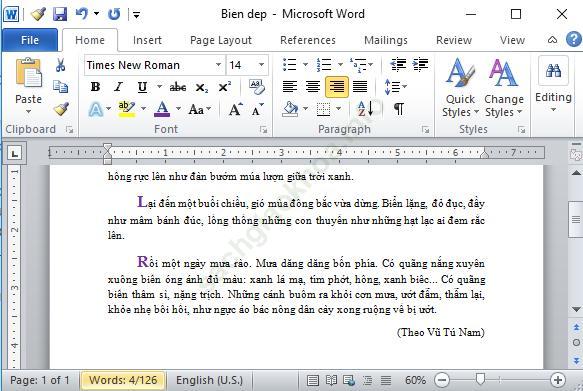The width and height of the screenshot is (583, 391).
Task: Open the Font dialog launcher
Action: pyautogui.click(x=264, y=129)
